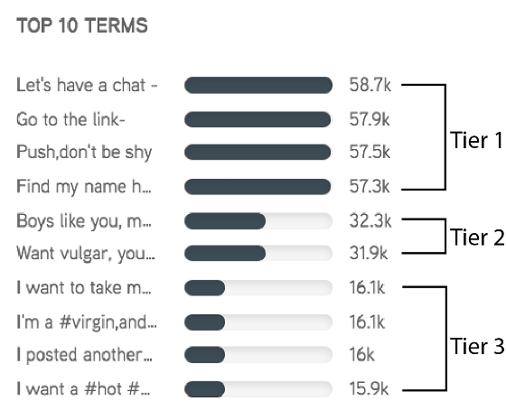The height and width of the screenshot is (420, 506).
Task: Open the "Want vulgar, you..." term
Action: (86, 253)
